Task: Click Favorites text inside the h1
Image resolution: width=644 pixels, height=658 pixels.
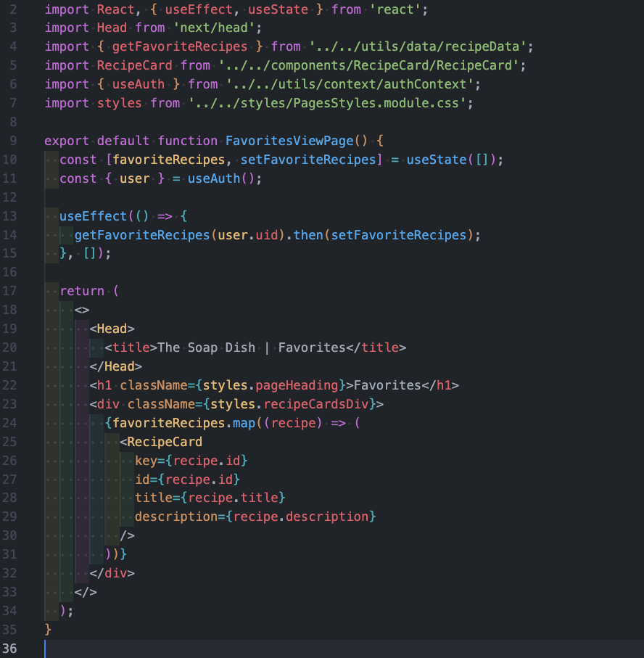Action: click(x=387, y=385)
